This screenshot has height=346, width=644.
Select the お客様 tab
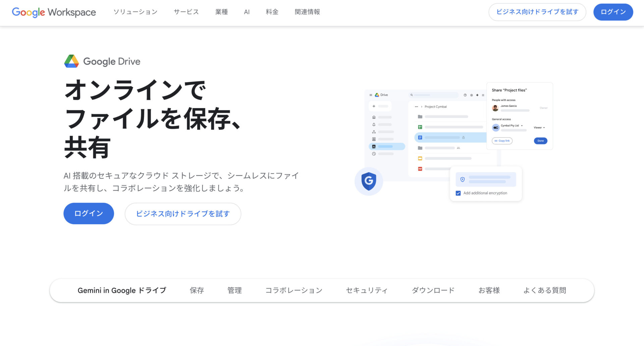[489, 290]
